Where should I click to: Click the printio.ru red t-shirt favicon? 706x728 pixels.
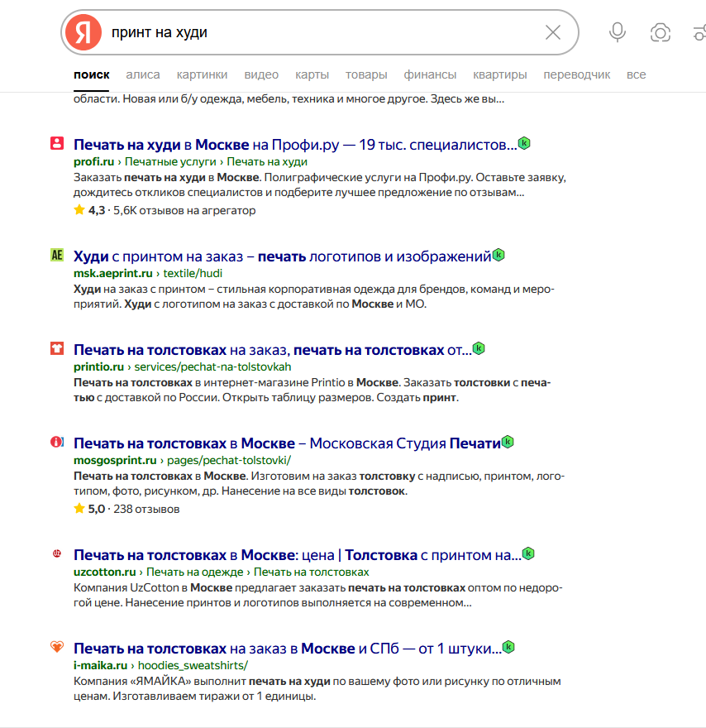pyautogui.click(x=56, y=348)
